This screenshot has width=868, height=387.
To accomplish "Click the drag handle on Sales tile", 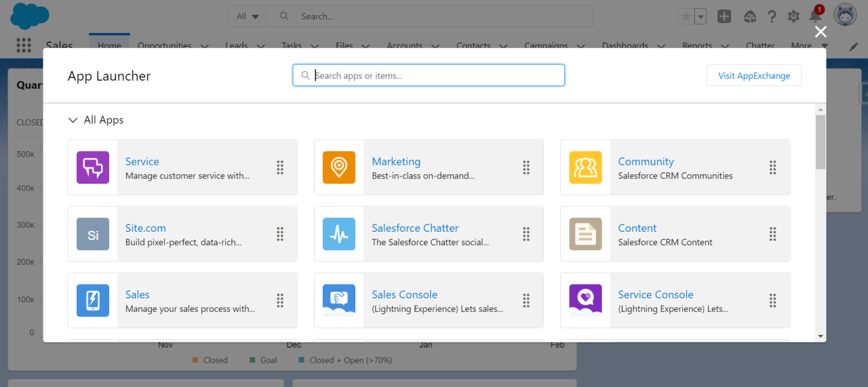I will coord(280,300).
